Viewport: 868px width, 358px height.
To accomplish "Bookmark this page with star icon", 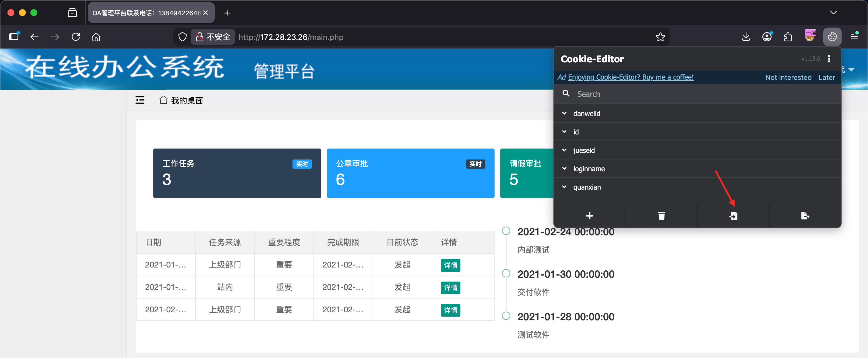I will pyautogui.click(x=660, y=37).
